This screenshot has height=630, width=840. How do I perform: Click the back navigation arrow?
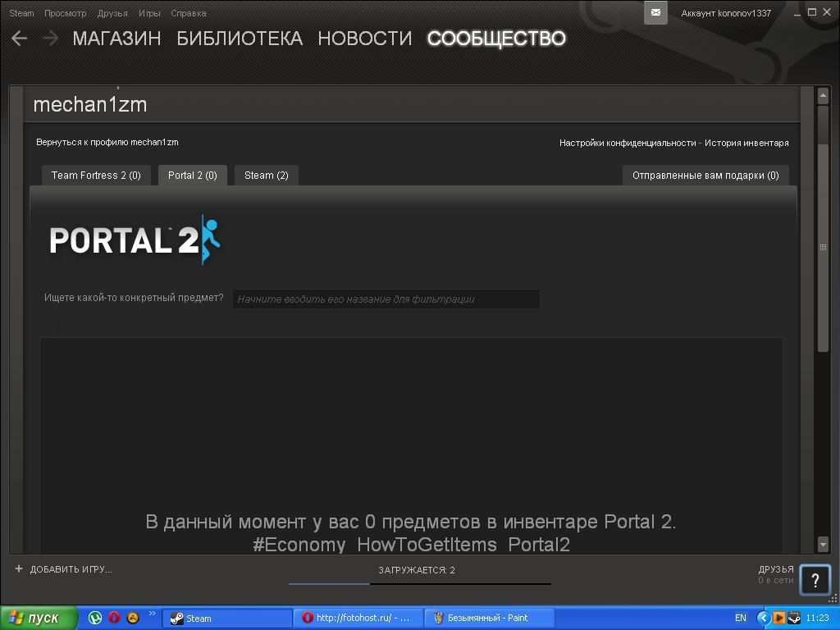click(19, 39)
